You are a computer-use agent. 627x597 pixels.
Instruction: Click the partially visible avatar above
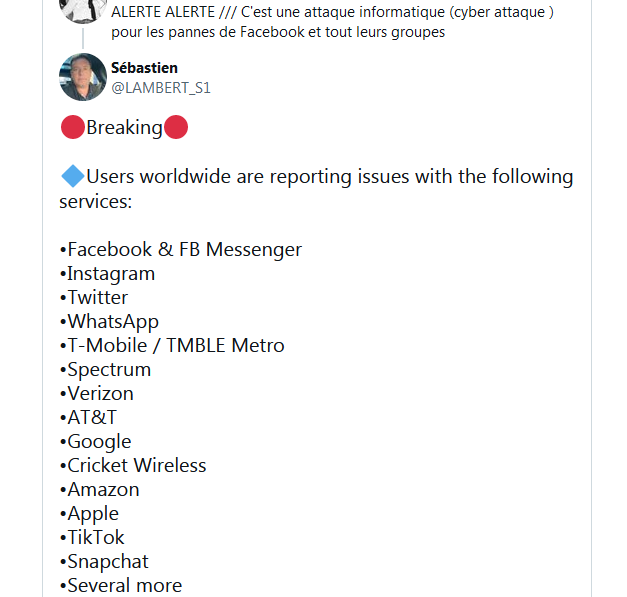(x=83, y=11)
